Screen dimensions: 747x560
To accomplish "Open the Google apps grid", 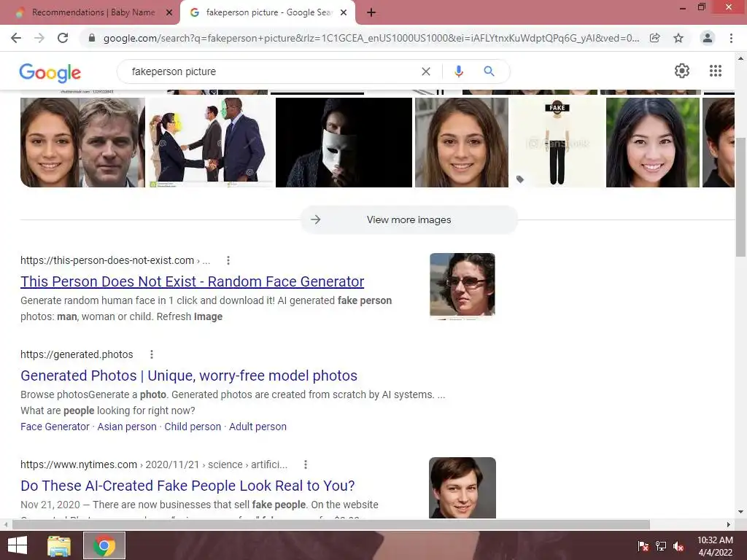I will pyautogui.click(x=715, y=71).
